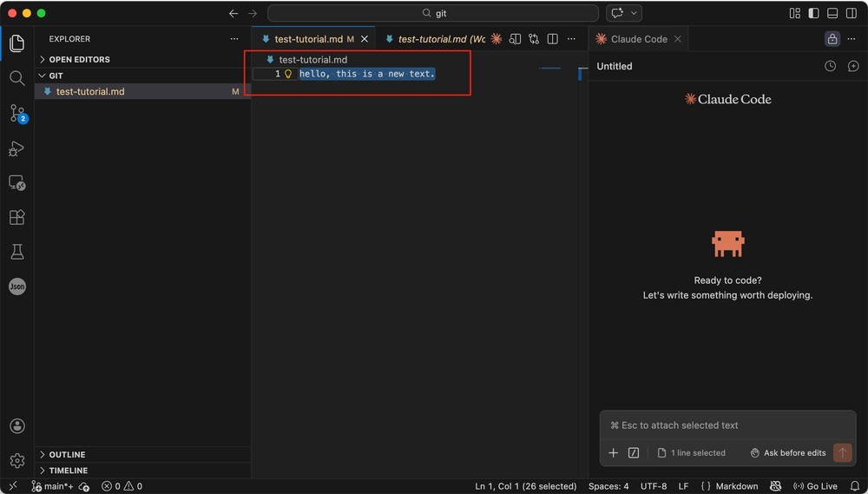This screenshot has width=868, height=494.
Task: Open the Json extension view
Action: point(17,287)
